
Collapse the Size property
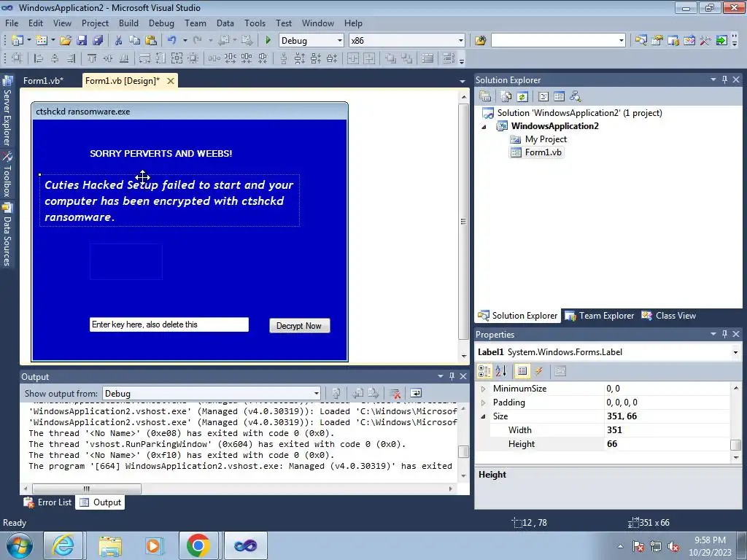click(x=483, y=416)
